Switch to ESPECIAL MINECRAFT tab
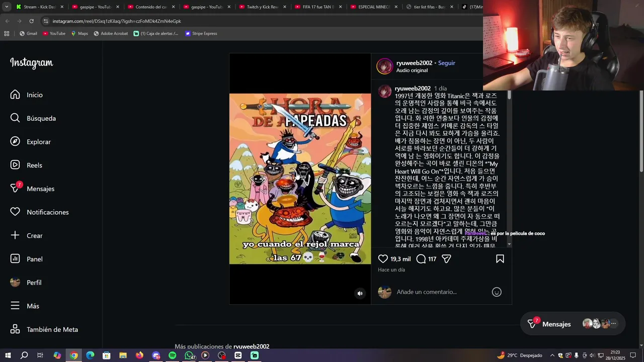 point(373,7)
